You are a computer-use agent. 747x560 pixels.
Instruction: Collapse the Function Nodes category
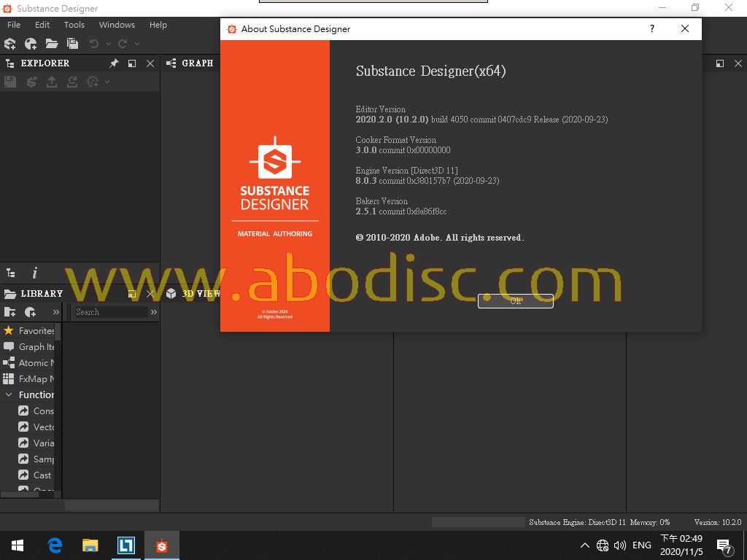click(x=9, y=394)
